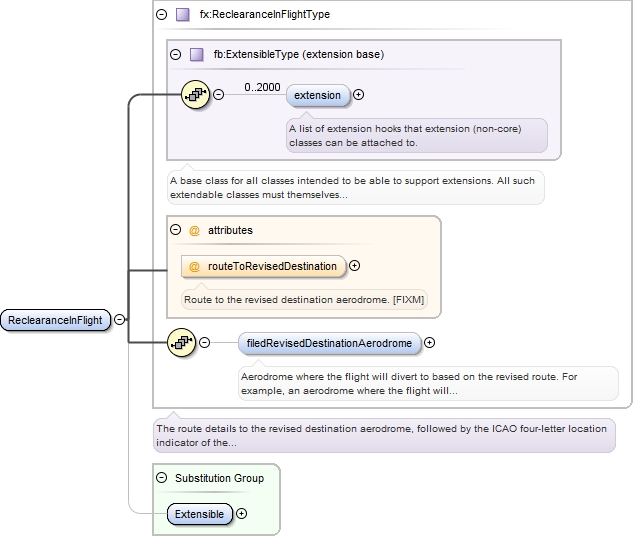Viewport: 634px width, 537px height.
Task: Collapse the fx:ReclearanceInFlightType container
Action: pyautogui.click(x=162, y=15)
